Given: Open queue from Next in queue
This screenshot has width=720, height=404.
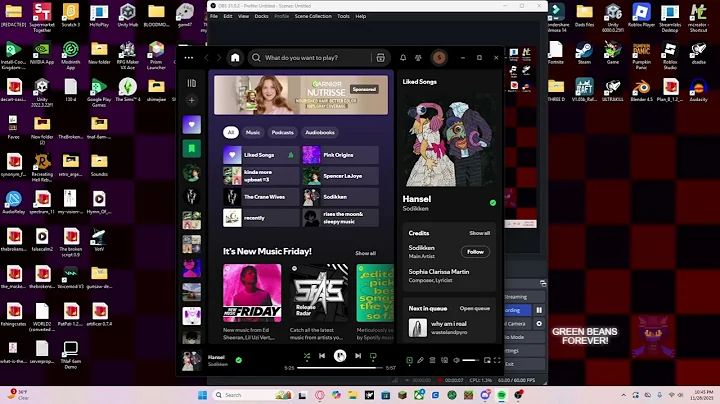Looking at the screenshot, I should 474,309.
